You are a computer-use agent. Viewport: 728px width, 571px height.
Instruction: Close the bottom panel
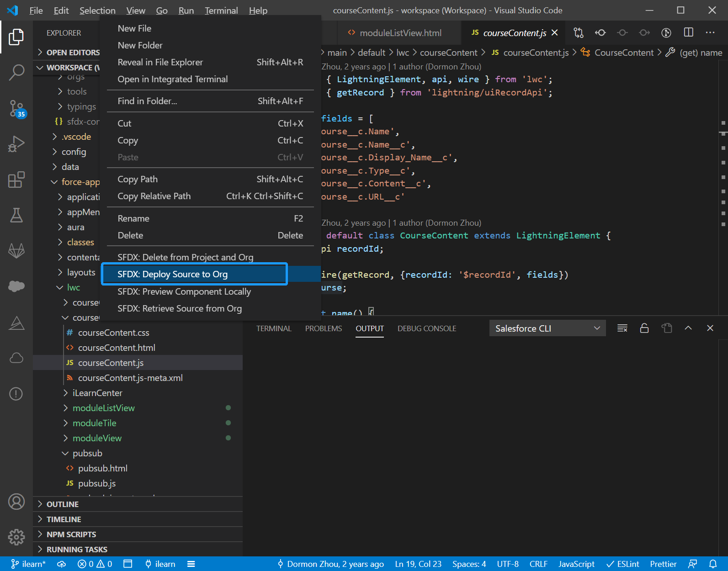click(710, 328)
